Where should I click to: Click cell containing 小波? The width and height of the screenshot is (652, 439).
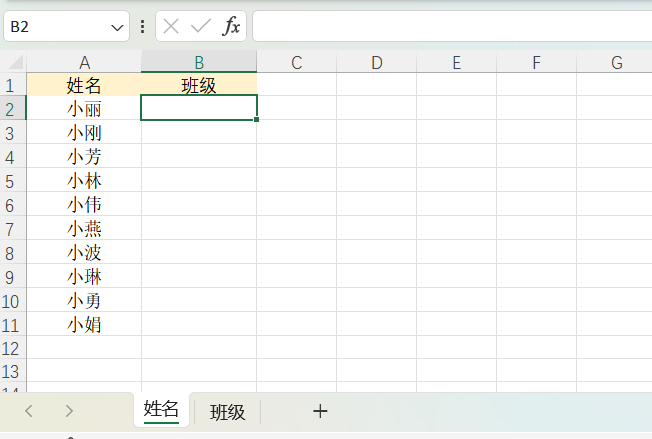[84, 252]
